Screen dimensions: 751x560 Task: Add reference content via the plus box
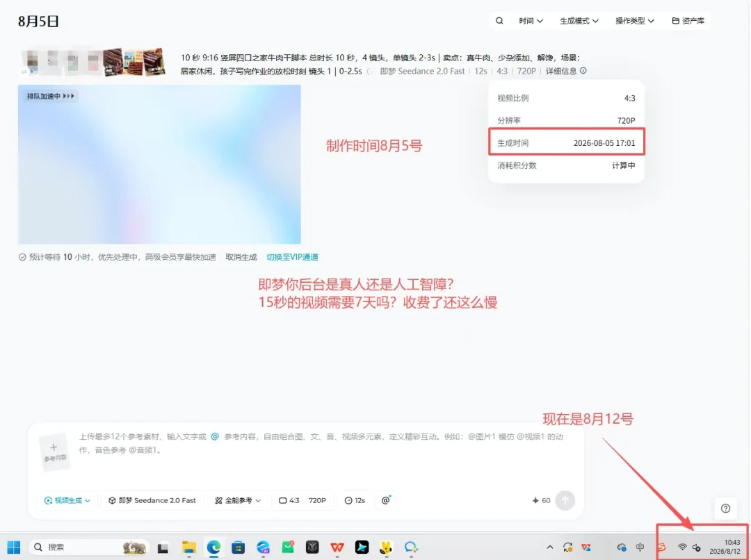[55, 452]
